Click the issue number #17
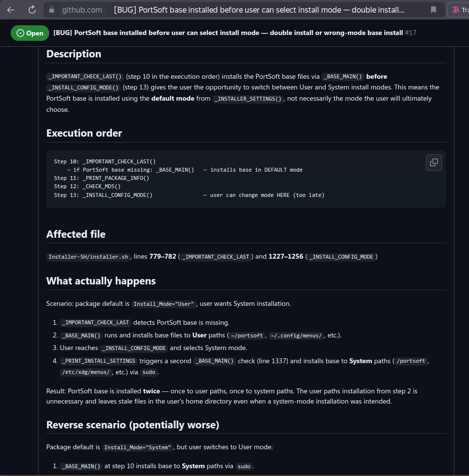This screenshot has width=469, height=476. click(411, 33)
